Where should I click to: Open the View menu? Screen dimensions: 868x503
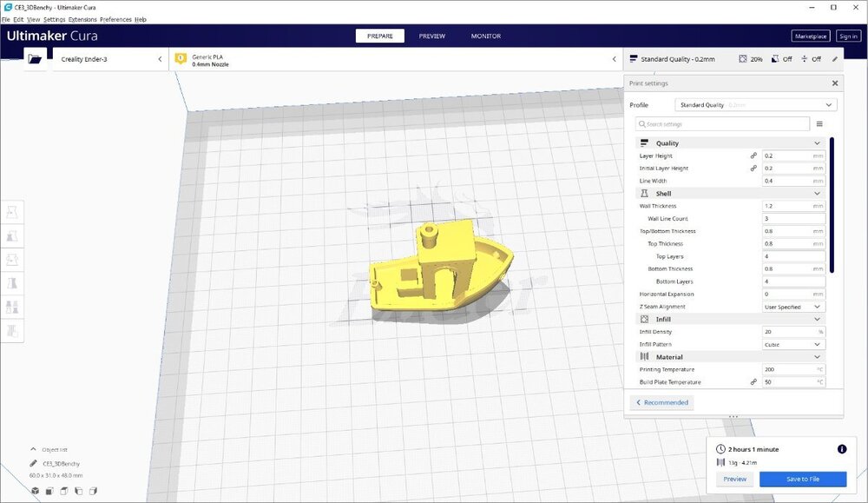(33, 19)
